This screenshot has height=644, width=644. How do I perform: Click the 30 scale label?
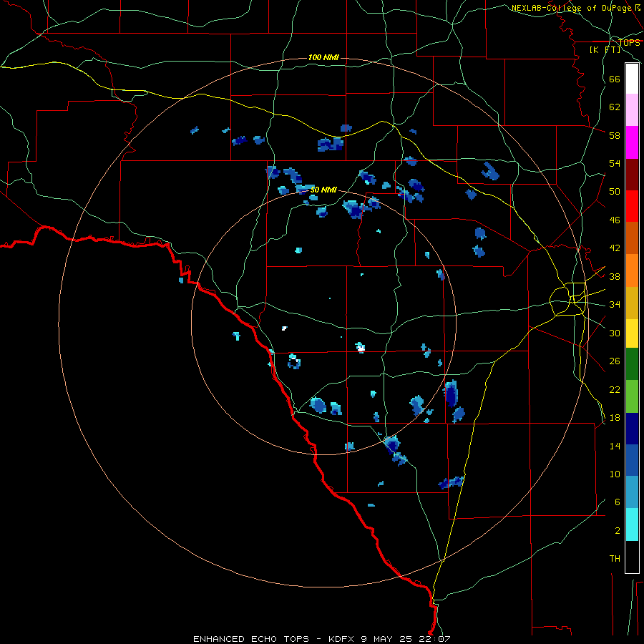point(615,333)
